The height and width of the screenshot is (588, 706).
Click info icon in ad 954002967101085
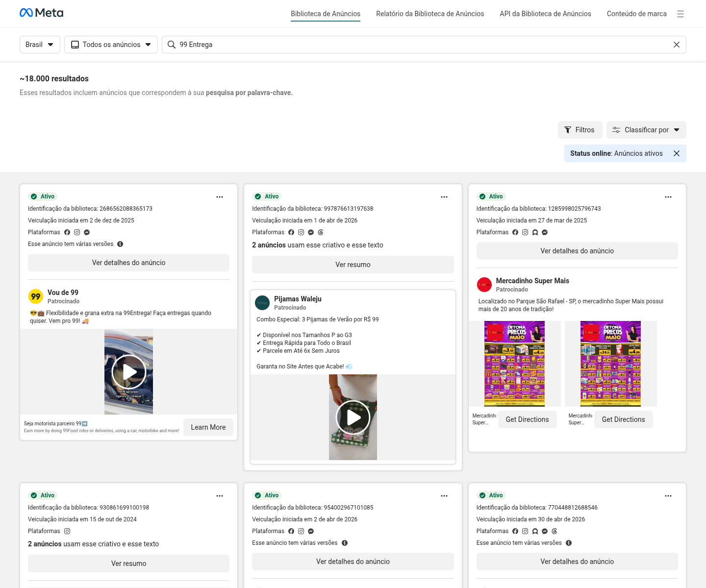coord(345,543)
